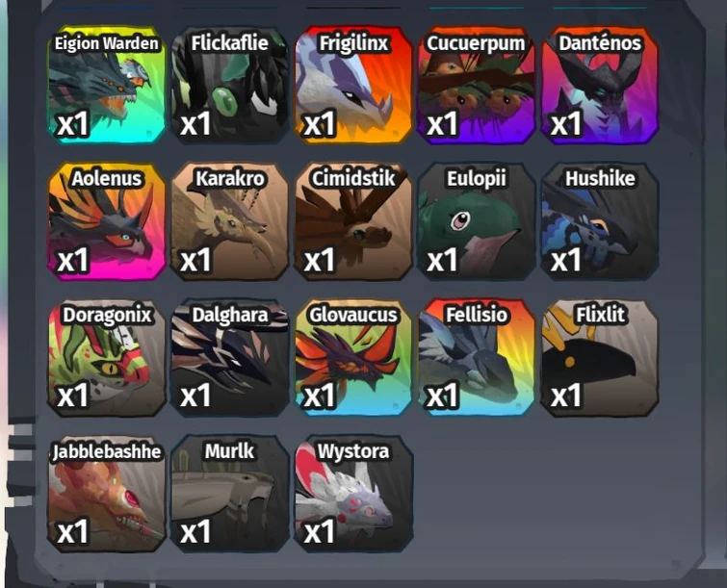Click the Dalghara creature tile
The width and height of the screenshot is (727, 588).
click(229, 357)
